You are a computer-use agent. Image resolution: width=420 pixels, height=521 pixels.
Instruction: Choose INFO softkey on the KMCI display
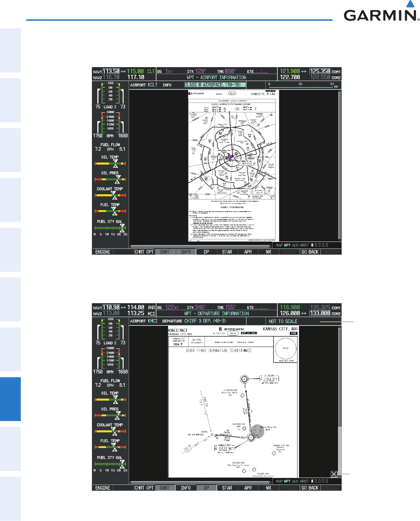coord(186,488)
